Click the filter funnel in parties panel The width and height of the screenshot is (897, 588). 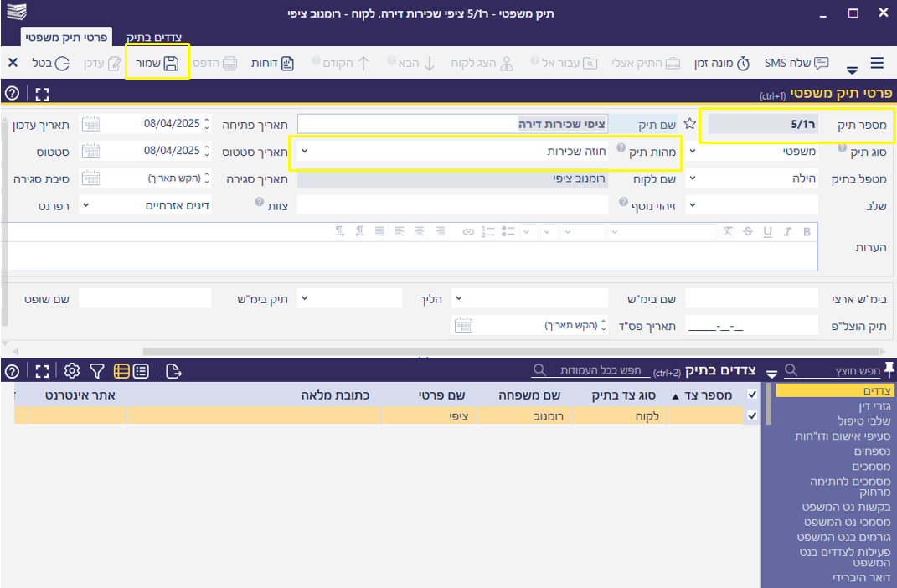click(x=97, y=371)
